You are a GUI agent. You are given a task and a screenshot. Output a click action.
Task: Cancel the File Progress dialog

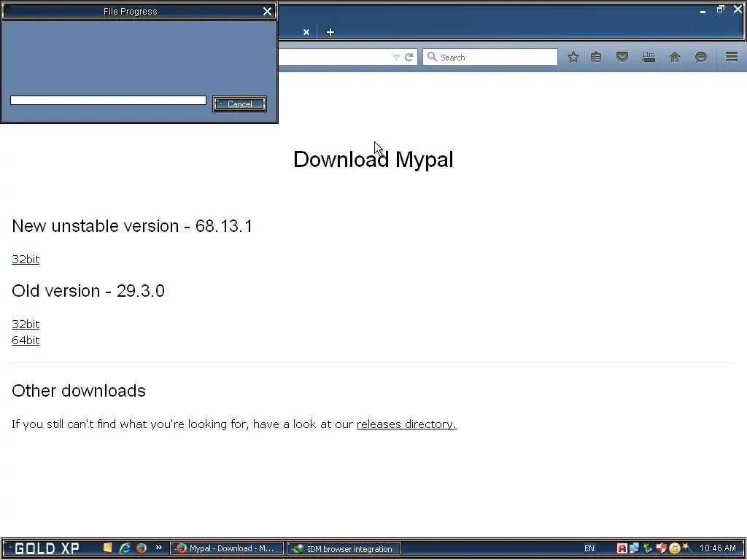click(x=239, y=104)
